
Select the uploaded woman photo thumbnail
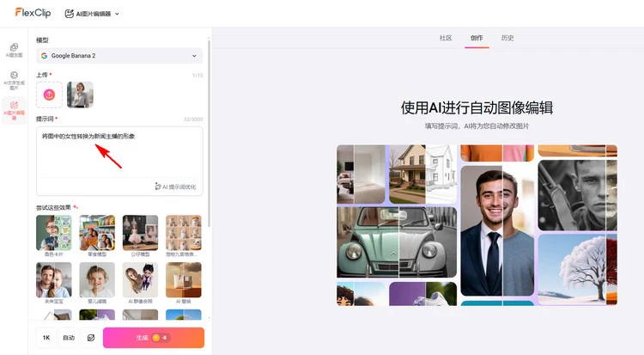[80, 95]
